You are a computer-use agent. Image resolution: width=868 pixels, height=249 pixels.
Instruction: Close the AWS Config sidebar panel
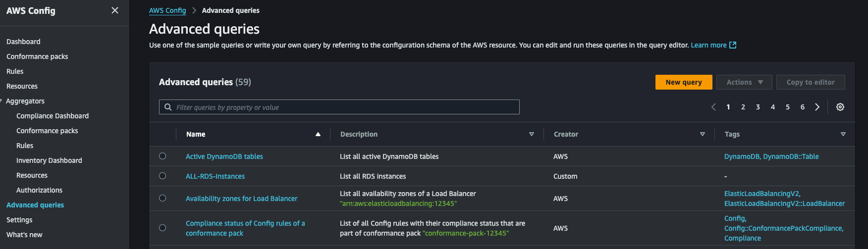(115, 10)
